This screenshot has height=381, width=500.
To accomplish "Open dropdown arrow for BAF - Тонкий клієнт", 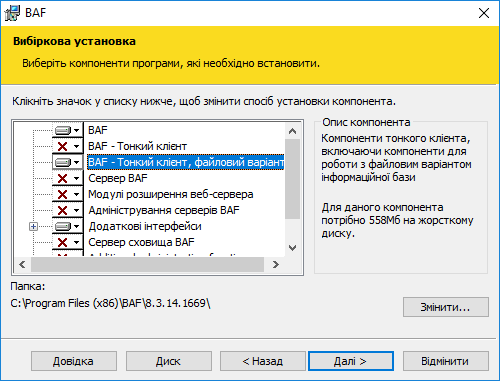I will point(77,146).
